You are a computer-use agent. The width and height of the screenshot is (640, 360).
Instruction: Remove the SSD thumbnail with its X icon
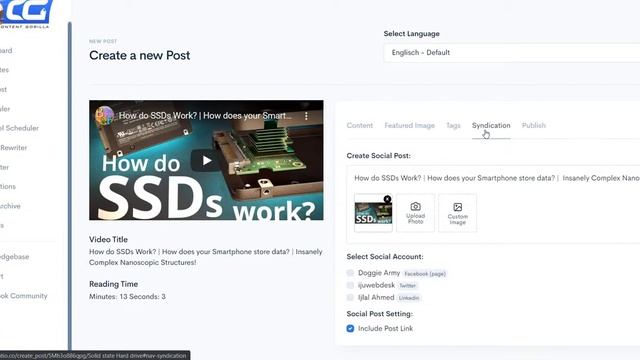pyautogui.click(x=387, y=199)
